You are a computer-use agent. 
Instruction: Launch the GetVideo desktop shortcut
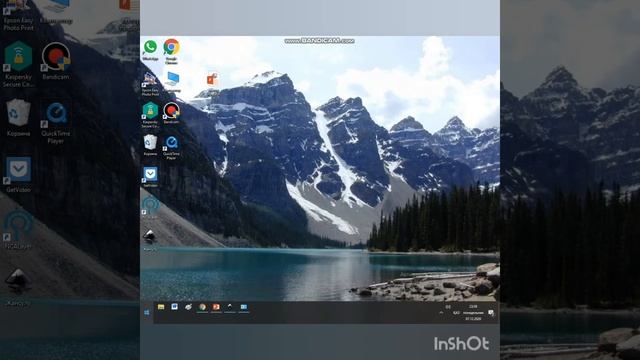coord(150,176)
